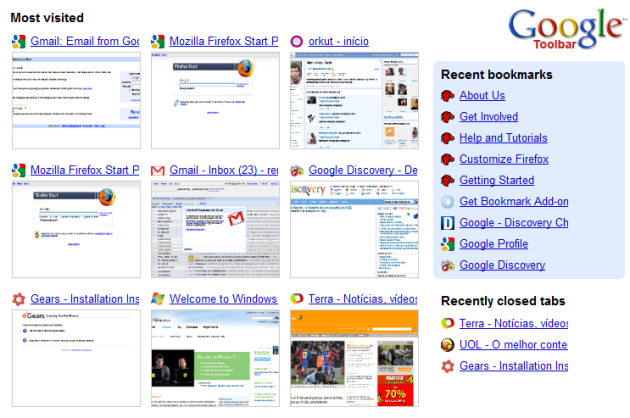Click the red Gmail envelope favicon

click(x=158, y=170)
